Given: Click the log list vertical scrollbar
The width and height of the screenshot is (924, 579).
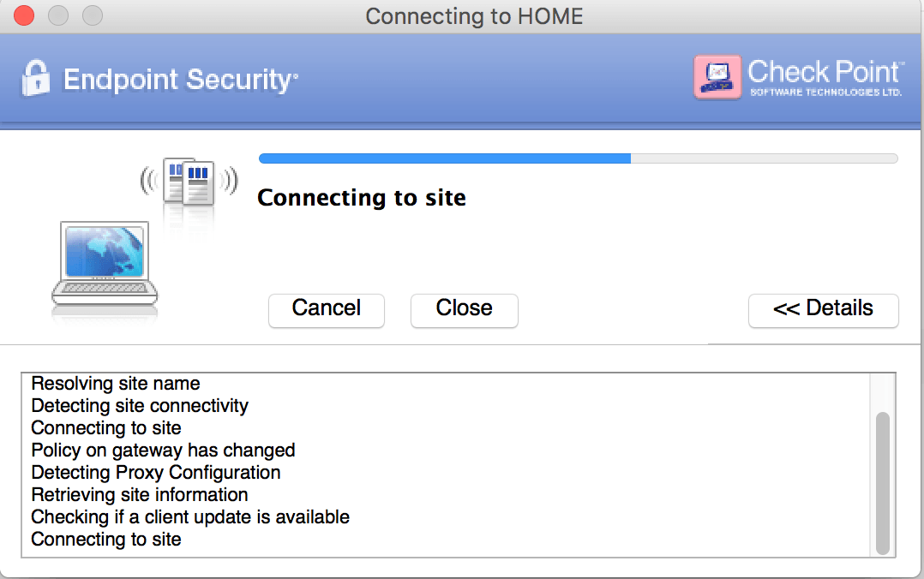Looking at the screenshot, I should 882,482.
